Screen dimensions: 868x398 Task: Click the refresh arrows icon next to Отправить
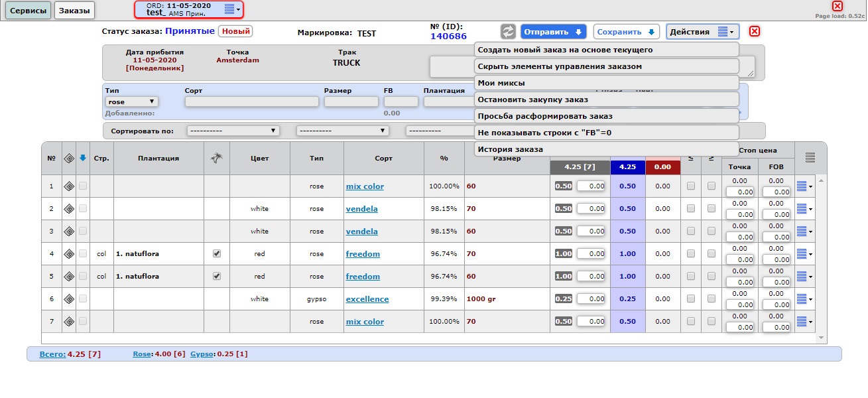[x=509, y=32]
